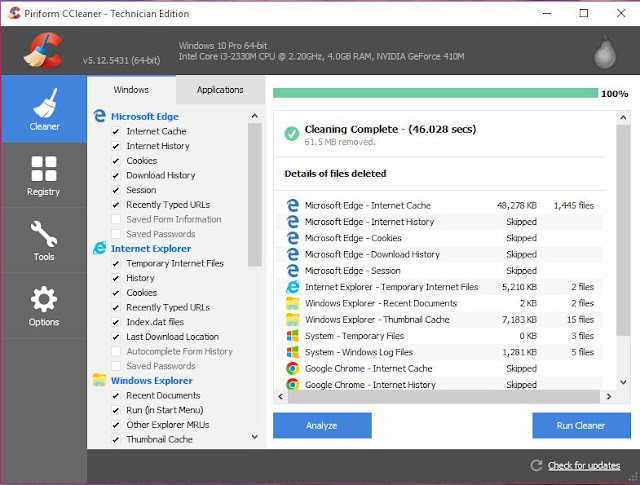Collapse the Windows Explorer category header

151,380
